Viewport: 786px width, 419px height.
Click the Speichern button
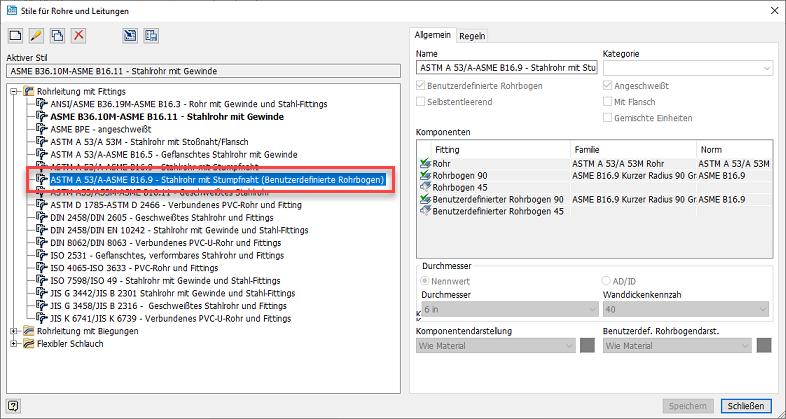click(x=687, y=406)
